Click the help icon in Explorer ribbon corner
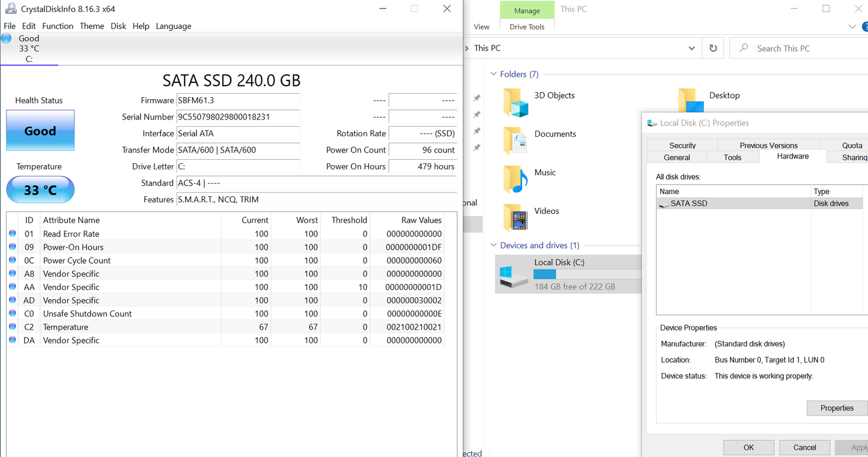Viewport: 868px width, 457px height. pos(865,27)
